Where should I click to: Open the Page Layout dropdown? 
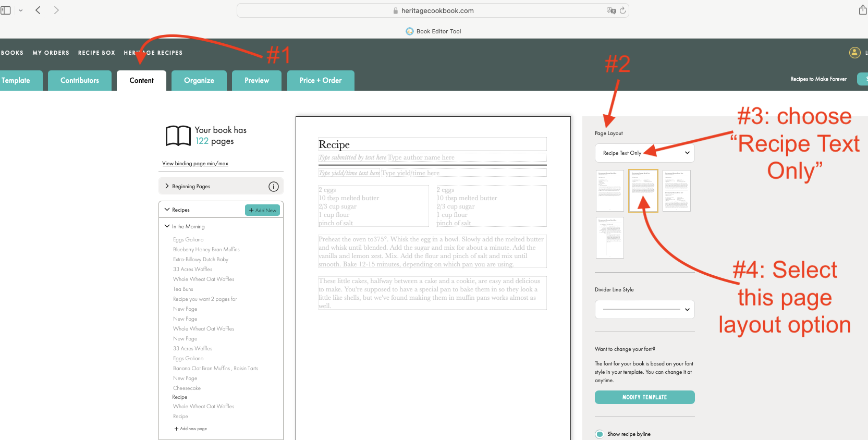pos(644,153)
